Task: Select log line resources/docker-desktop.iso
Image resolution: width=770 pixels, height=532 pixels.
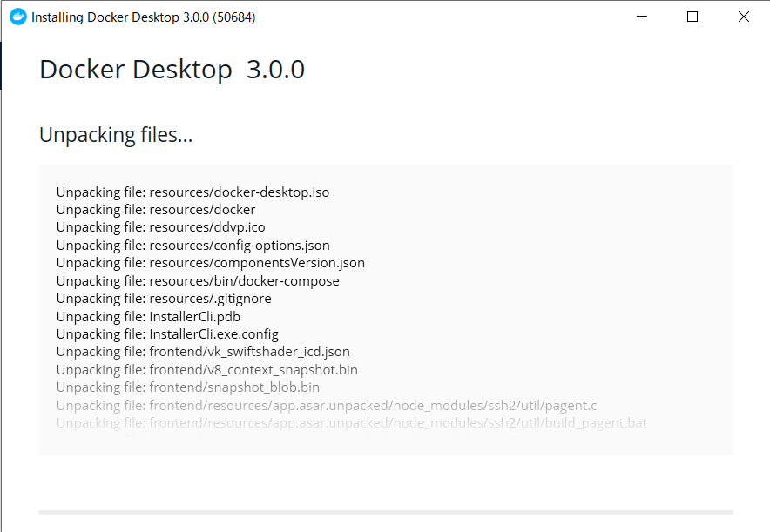Action: pos(193,192)
